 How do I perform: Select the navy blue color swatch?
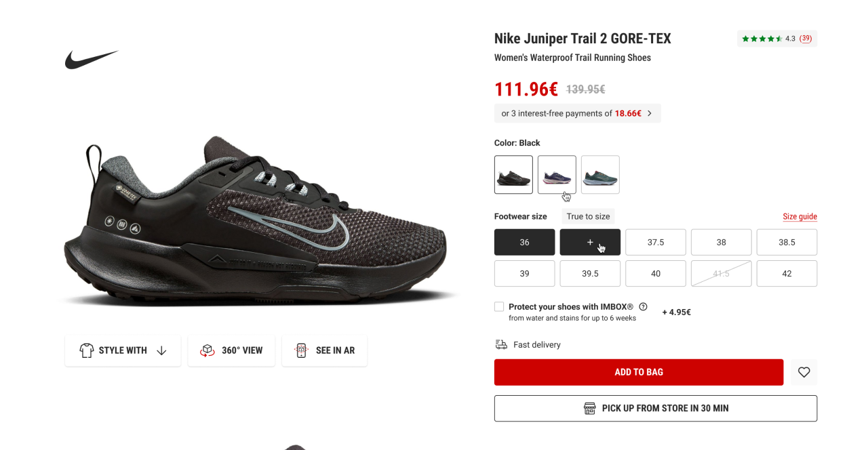point(557,175)
